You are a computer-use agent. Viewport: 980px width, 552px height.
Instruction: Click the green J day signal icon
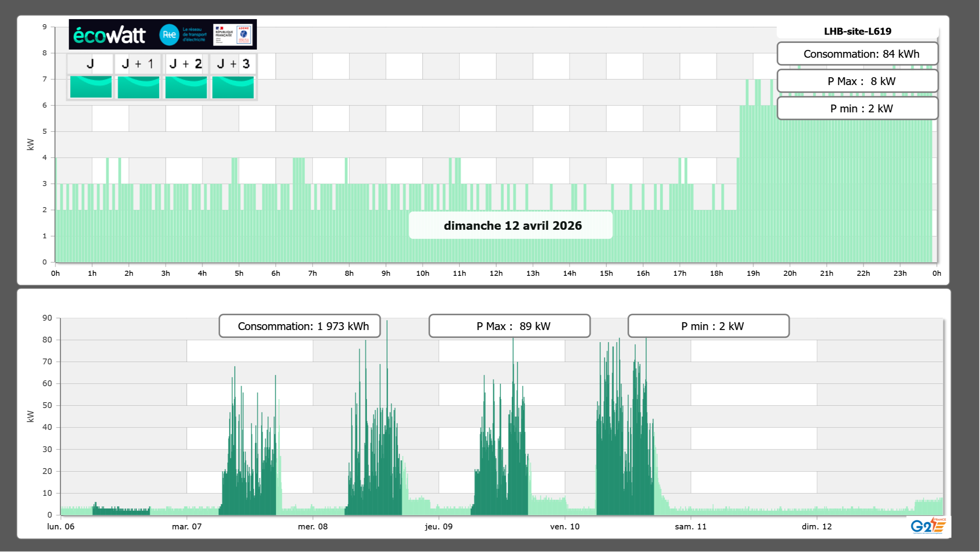pyautogui.click(x=91, y=87)
